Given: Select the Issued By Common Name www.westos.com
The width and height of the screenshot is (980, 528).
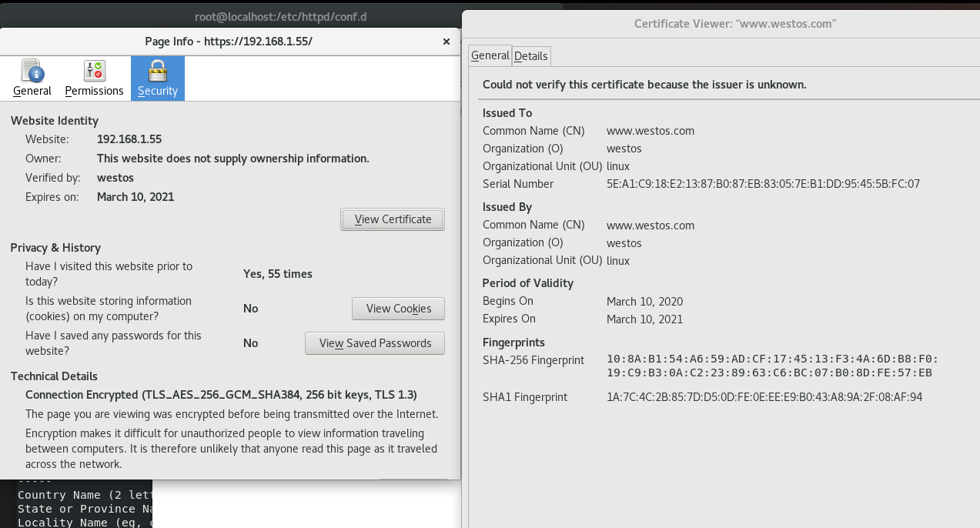Looking at the screenshot, I should tap(651, 226).
